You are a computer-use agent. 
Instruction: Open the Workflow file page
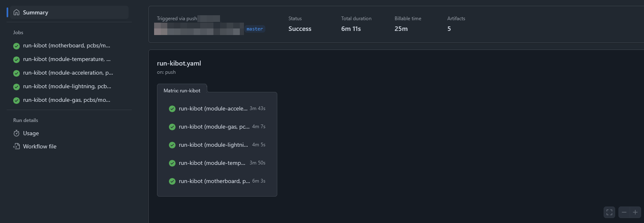(x=40, y=146)
